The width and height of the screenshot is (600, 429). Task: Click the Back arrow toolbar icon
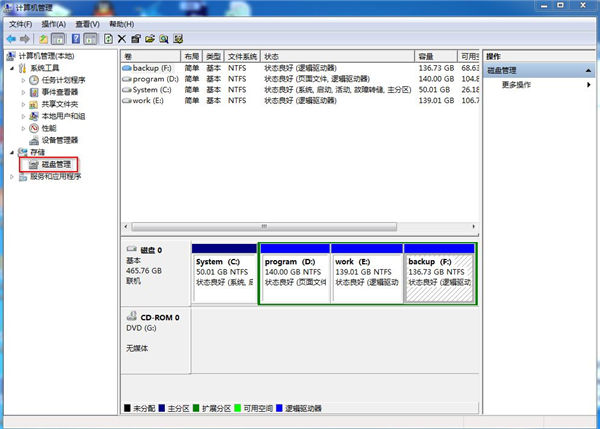coord(10,39)
